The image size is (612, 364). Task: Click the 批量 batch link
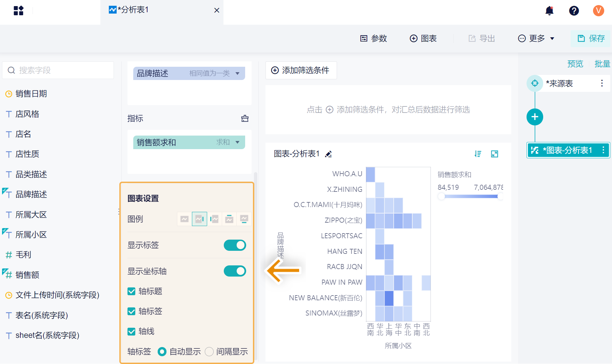tap(603, 64)
